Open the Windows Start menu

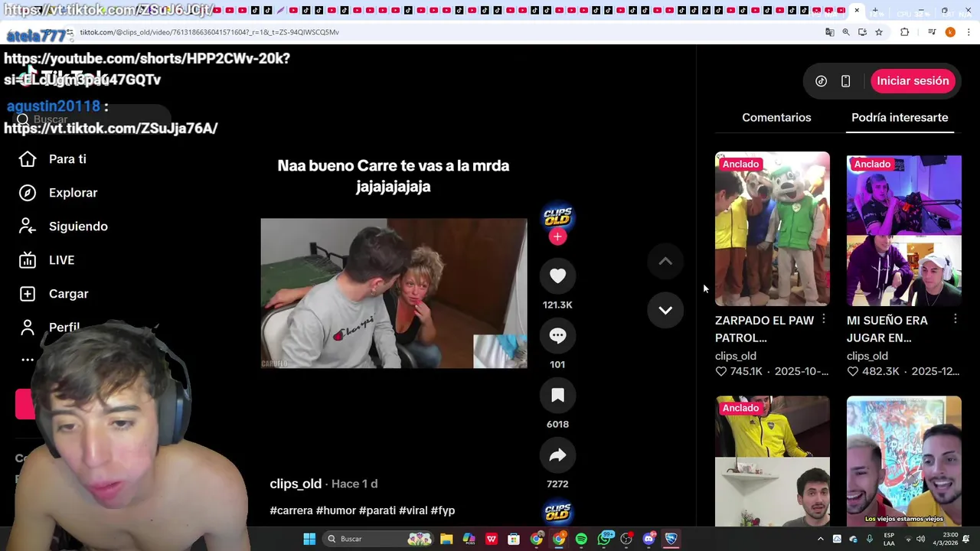[x=309, y=539]
